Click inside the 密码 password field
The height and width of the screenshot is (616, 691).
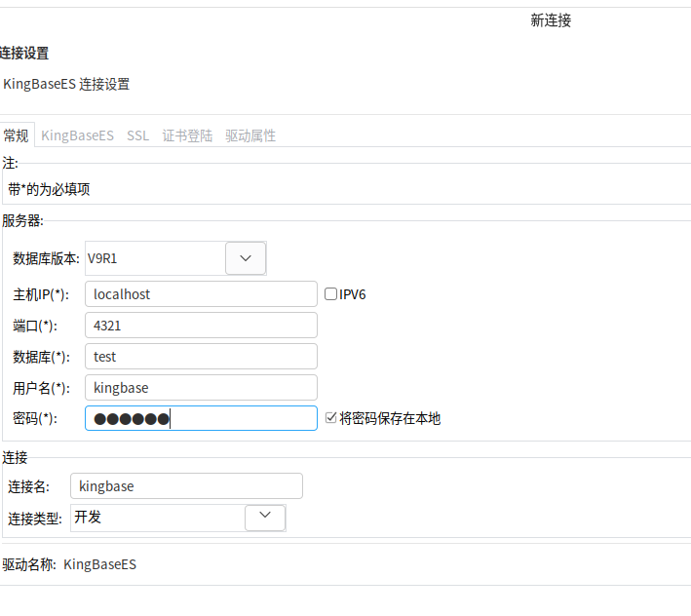[244, 418]
